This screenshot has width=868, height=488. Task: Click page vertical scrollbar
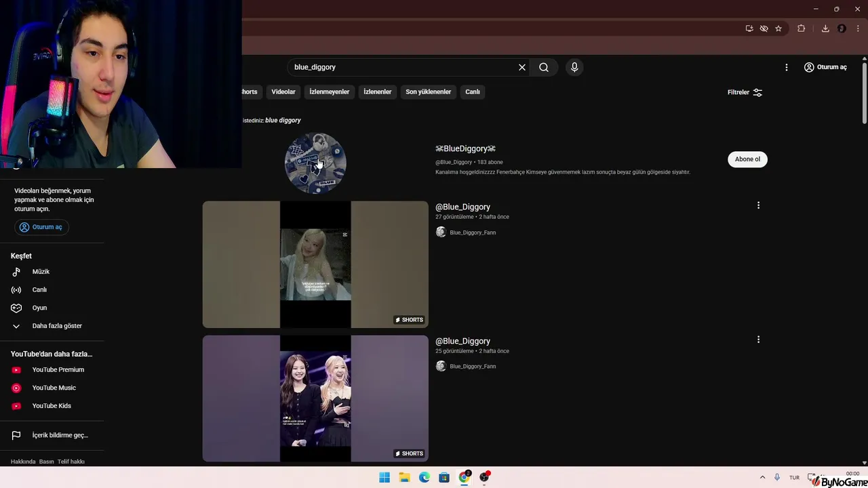(x=865, y=93)
